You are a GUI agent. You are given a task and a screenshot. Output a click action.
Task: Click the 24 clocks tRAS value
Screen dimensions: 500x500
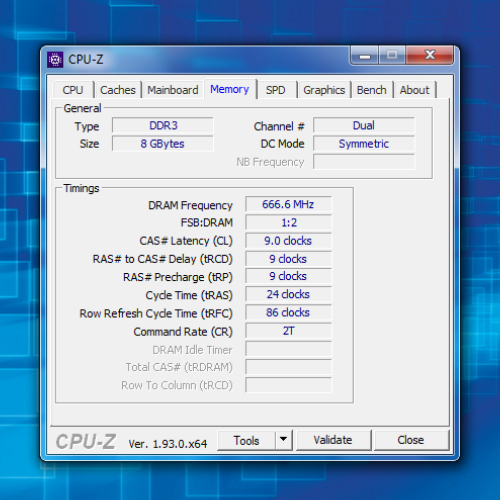point(288,294)
